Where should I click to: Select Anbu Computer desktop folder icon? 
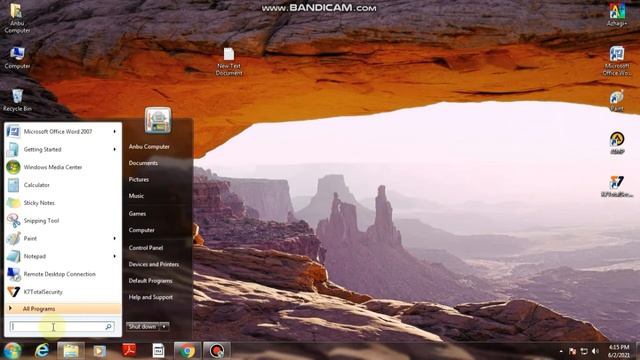[x=17, y=18]
